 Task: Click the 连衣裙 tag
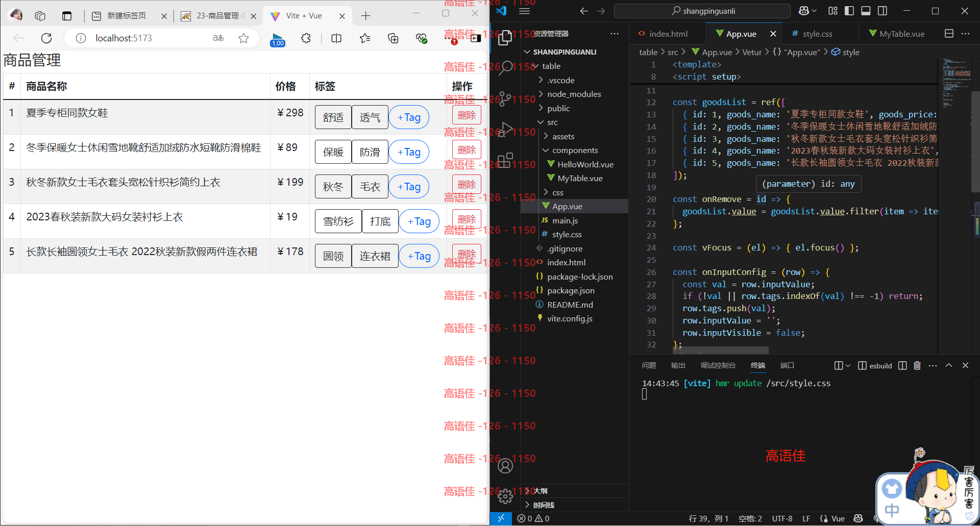375,256
